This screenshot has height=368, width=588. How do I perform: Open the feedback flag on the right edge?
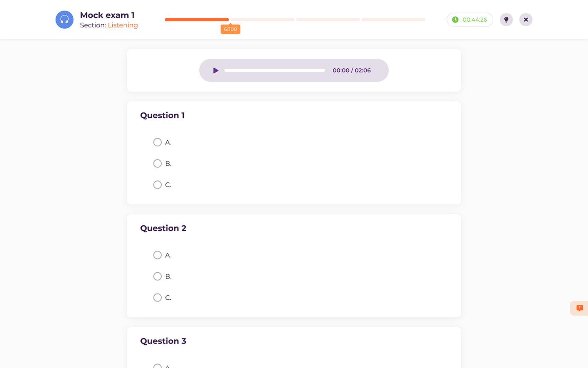click(x=579, y=308)
